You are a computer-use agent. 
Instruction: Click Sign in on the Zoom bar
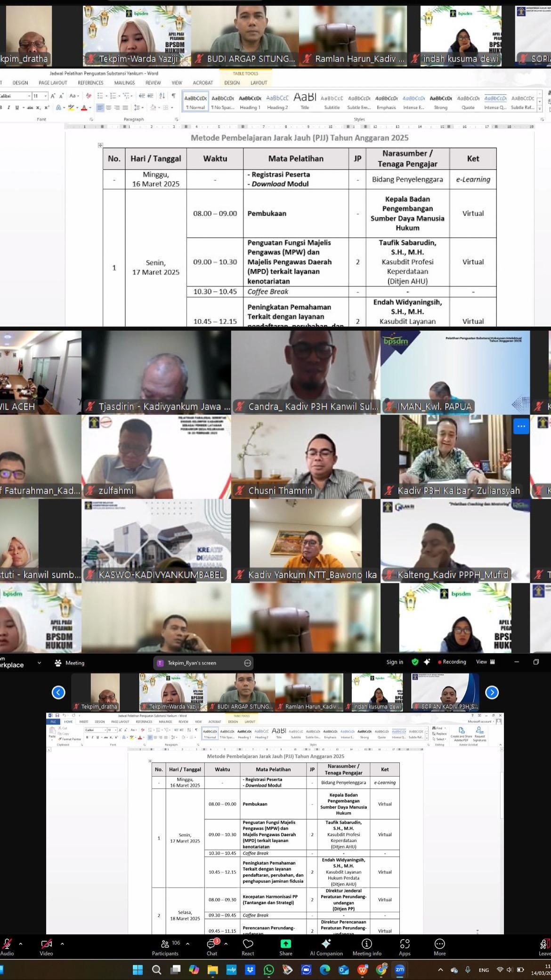click(395, 662)
